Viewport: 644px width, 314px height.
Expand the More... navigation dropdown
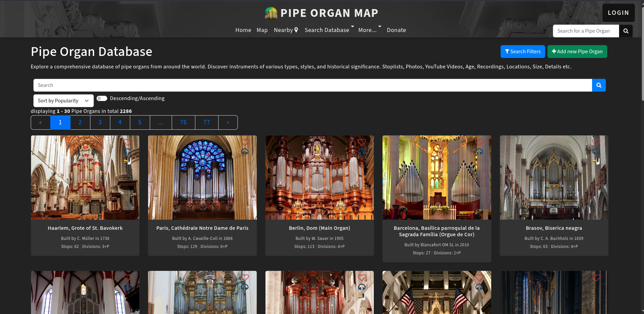370,30
